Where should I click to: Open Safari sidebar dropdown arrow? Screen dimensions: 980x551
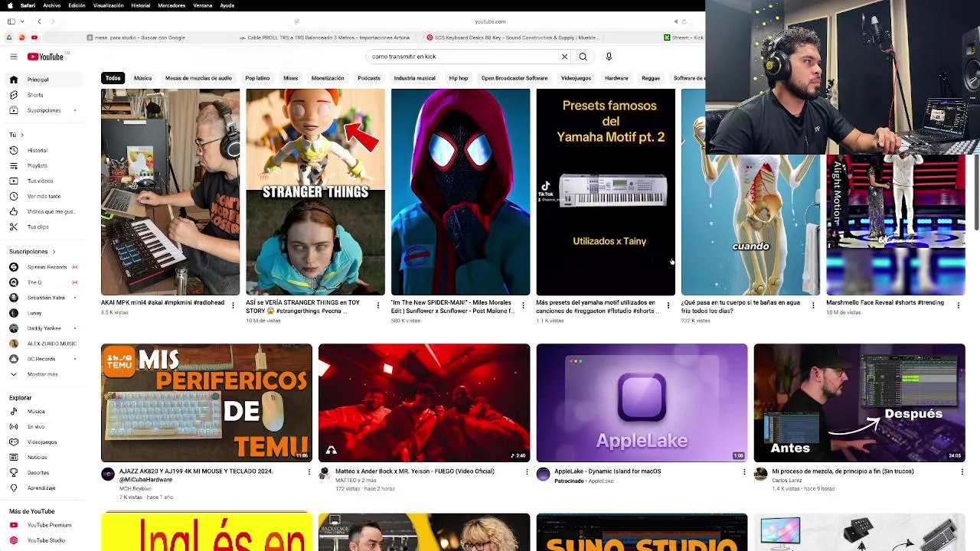(21, 21)
